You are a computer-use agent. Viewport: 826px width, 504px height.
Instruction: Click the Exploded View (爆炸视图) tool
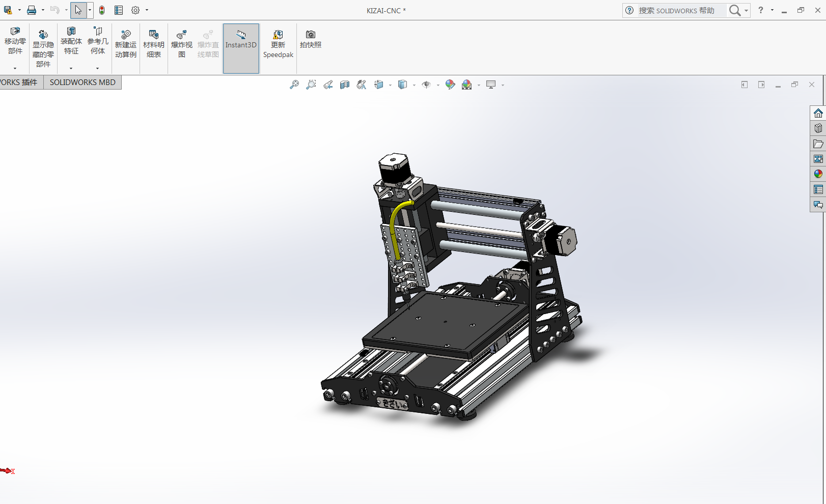click(182, 44)
